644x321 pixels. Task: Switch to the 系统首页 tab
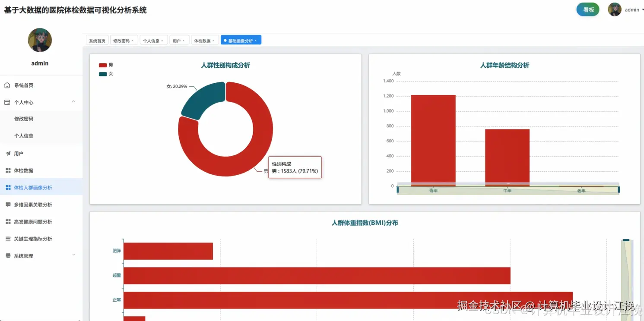pyautogui.click(x=97, y=41)
